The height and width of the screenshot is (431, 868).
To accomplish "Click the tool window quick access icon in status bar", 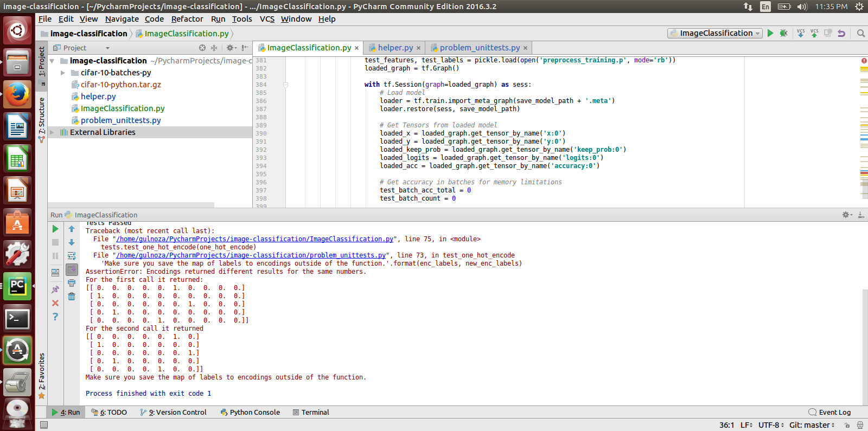I will (44, 425).
